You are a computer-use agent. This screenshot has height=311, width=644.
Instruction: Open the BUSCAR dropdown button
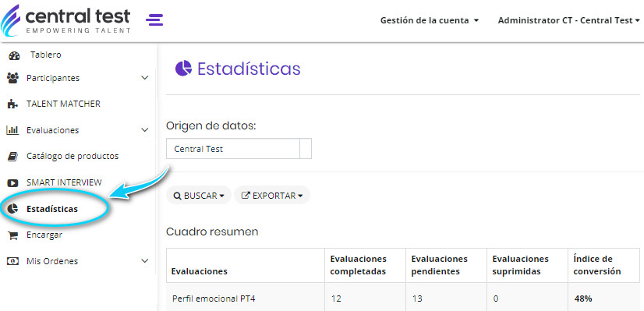point(199,196)
